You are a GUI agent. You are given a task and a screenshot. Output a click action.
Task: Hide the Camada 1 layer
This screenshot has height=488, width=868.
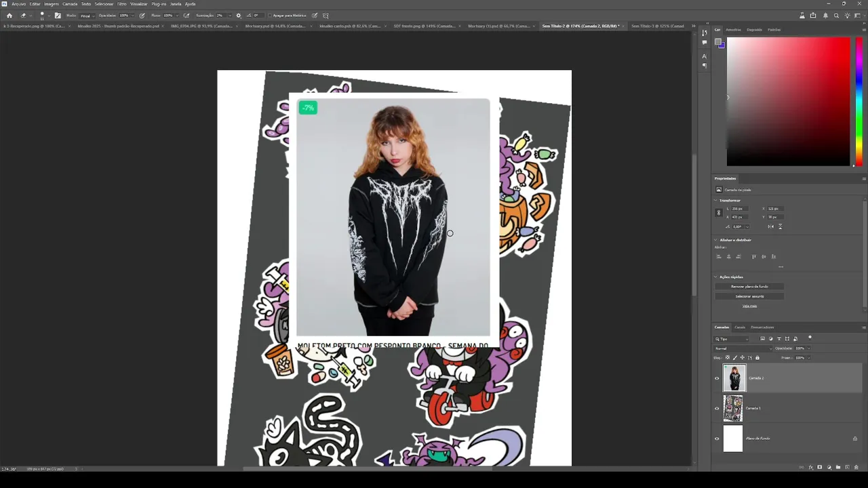tap(717, 408)
